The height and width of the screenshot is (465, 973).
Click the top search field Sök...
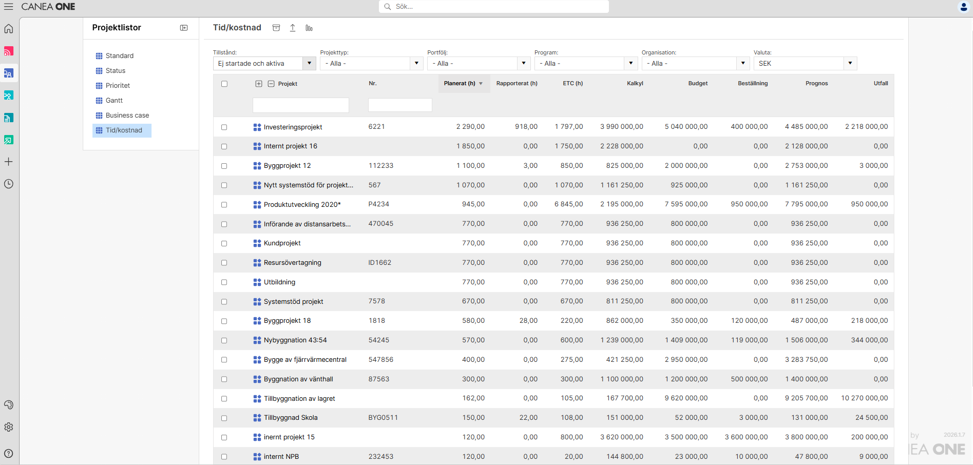pyautogui.click(x=494, y=7)
